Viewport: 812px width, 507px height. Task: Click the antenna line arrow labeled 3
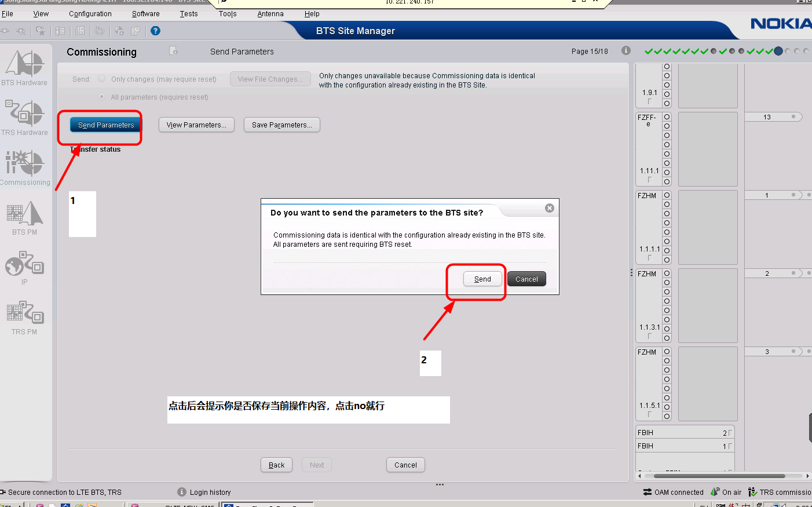(x=773, y=352)
